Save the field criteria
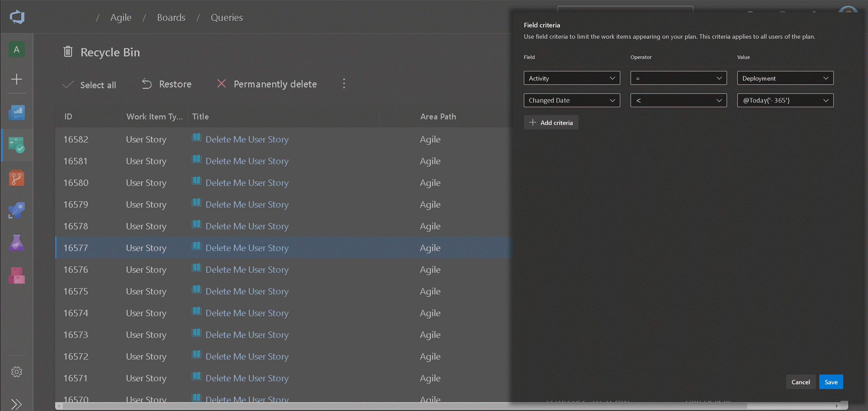This screenshot has width=868, height=411. point(831,382)
